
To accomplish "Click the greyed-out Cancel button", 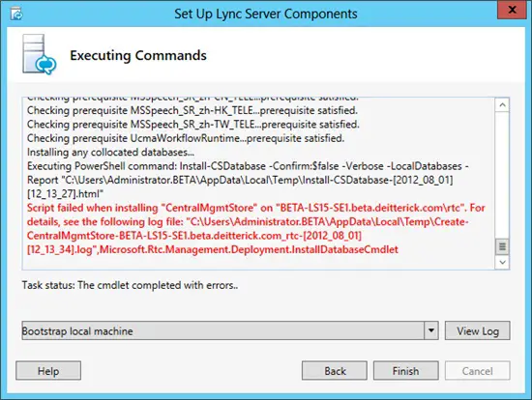I will 478,370.
